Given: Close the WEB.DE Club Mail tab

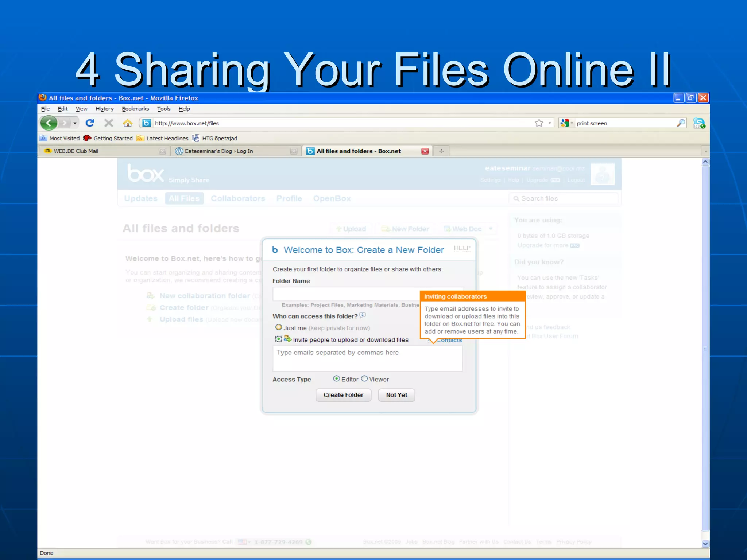Looking at the screenshot, I should (162, 151).
